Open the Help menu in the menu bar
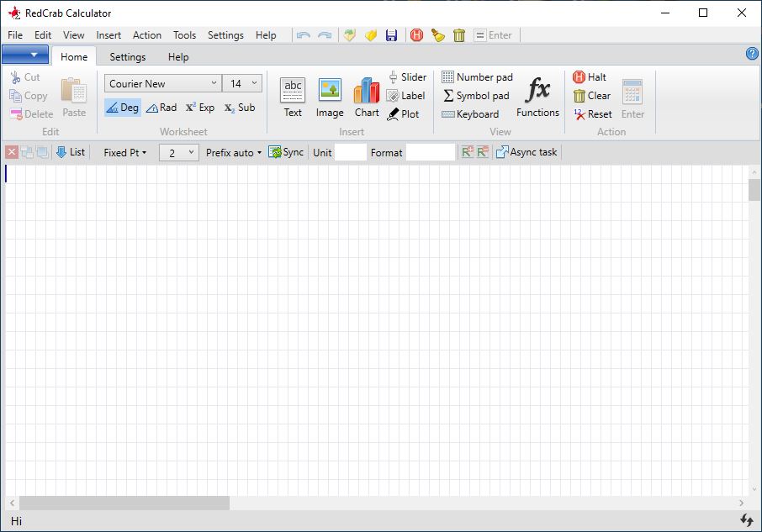 (x=266, y=35)
